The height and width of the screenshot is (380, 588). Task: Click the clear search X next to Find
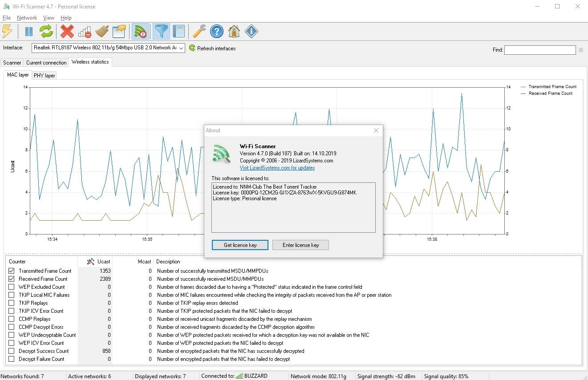(x=581, y=50)
